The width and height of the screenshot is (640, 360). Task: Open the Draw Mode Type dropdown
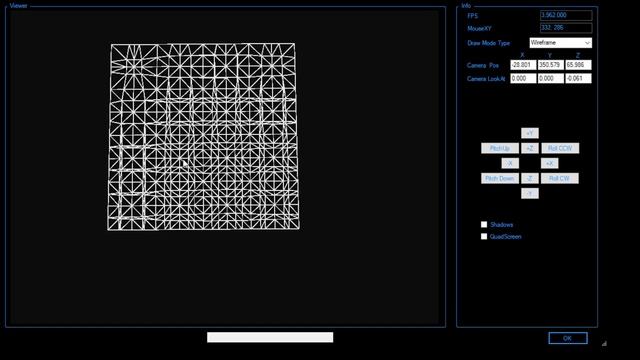point(560,43)
